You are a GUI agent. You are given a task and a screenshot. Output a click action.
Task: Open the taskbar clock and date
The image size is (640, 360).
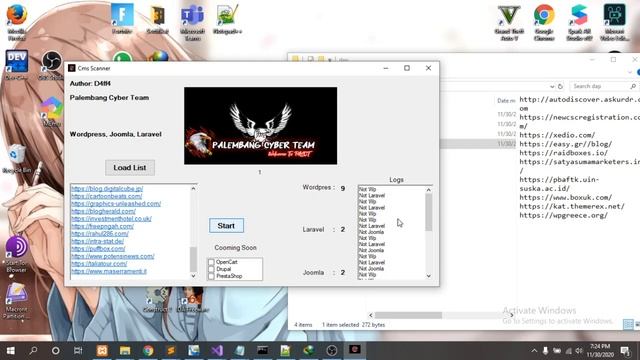point(600,351)
